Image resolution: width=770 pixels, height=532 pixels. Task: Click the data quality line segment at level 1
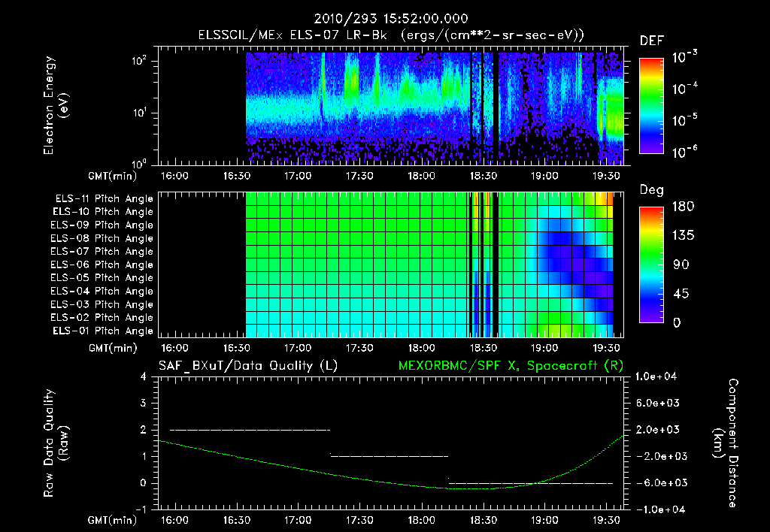pyautogui.click(x=390, y=456)
